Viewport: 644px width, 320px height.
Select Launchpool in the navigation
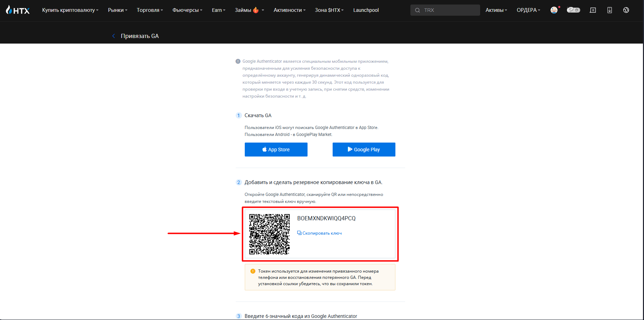tap(366, 10)
